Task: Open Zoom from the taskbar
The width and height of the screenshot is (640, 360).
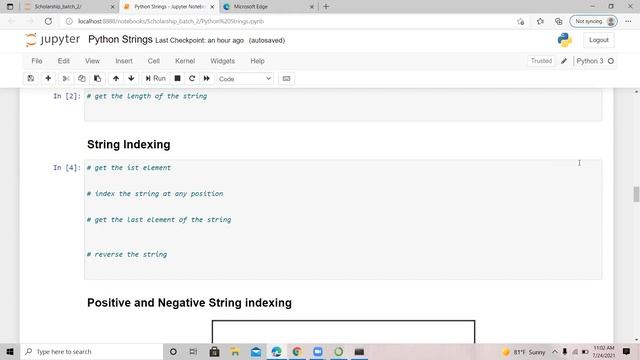Action: coord(318,351)
